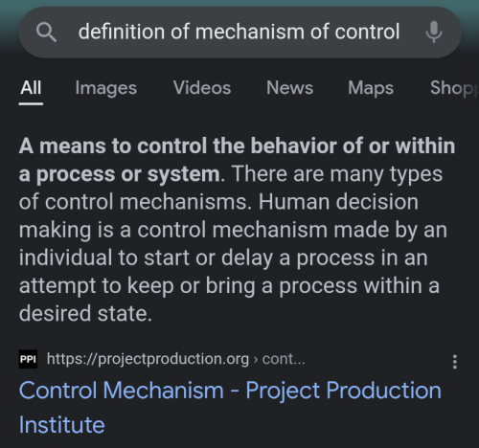Viewport: 479px width, 448px height.
Task: Click the word 'Institute' in result title
Action: pos(62,425)
